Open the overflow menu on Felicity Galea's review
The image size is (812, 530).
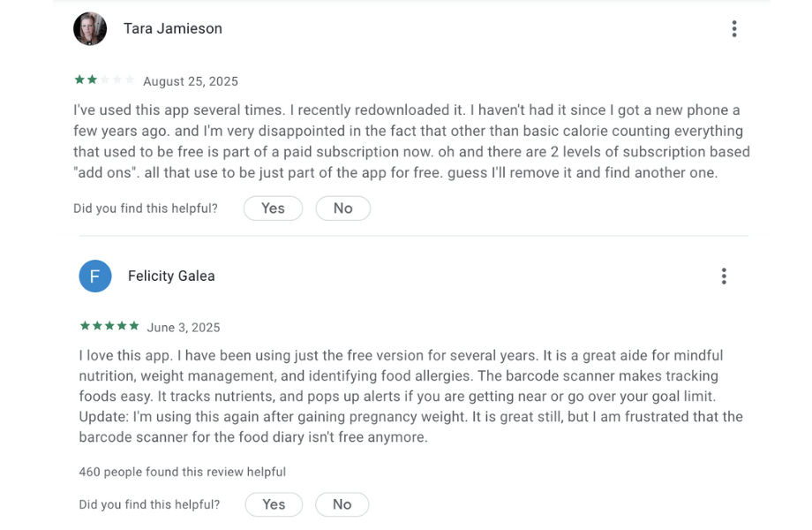click(x=724, y=276)
